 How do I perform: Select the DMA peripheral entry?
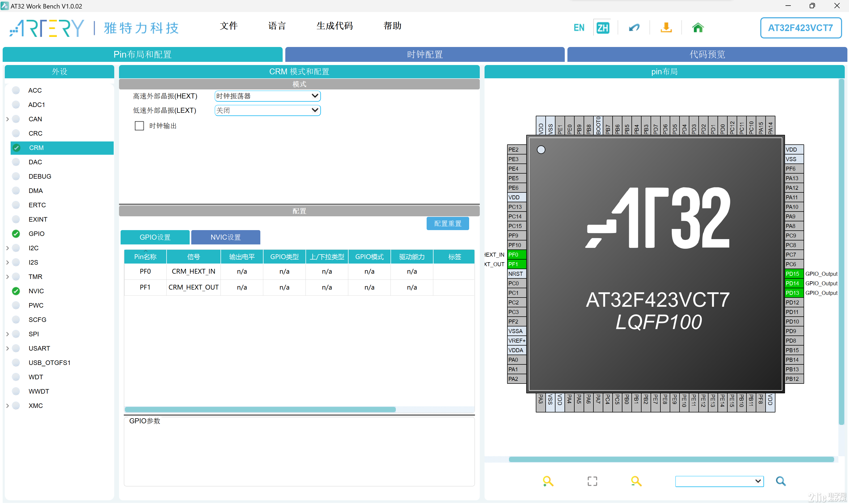[35, 191]
